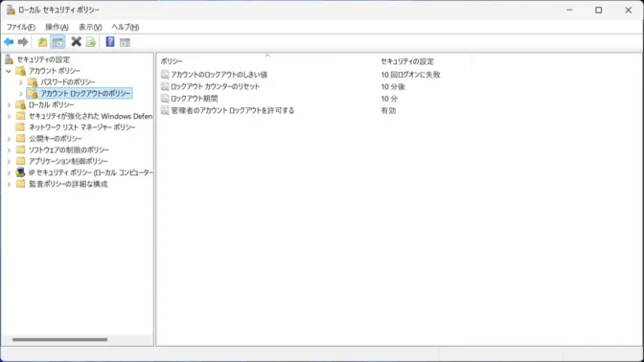Click the アカウント ポリシー folder icon
This screenshot has height=362, width=644.
coord(20,71)
